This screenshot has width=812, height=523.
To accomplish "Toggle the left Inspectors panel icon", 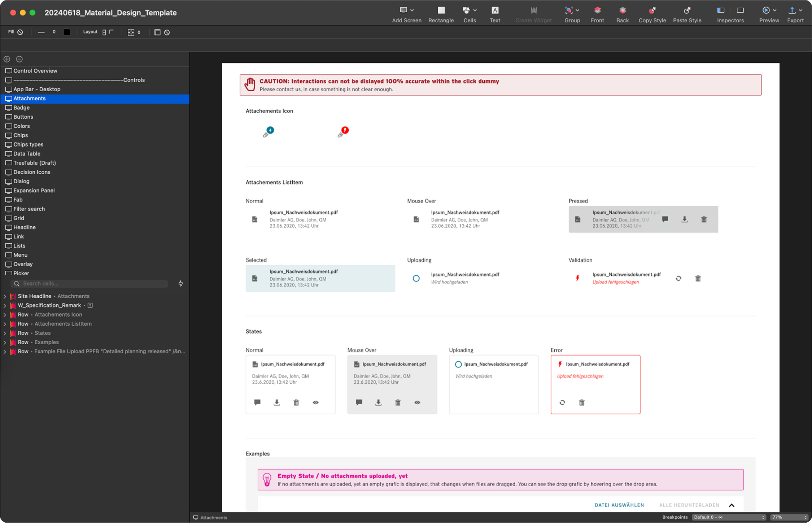I will click(x=721, y=10).
